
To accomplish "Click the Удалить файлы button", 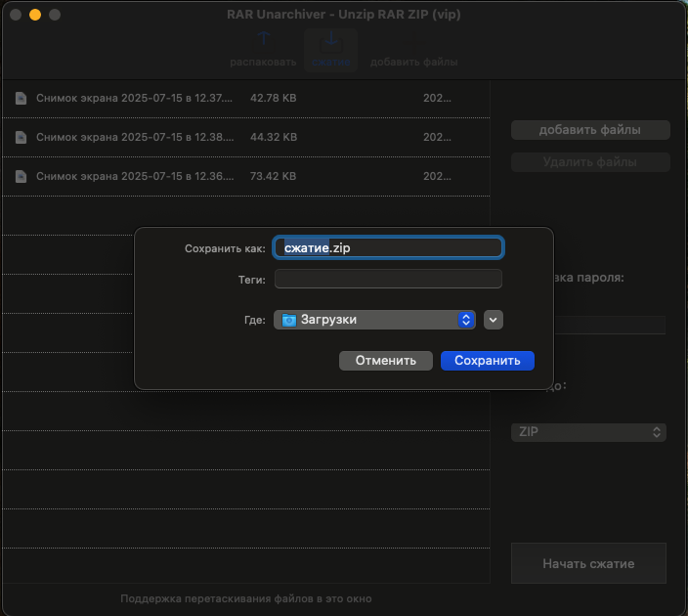I will click(589, 162).
